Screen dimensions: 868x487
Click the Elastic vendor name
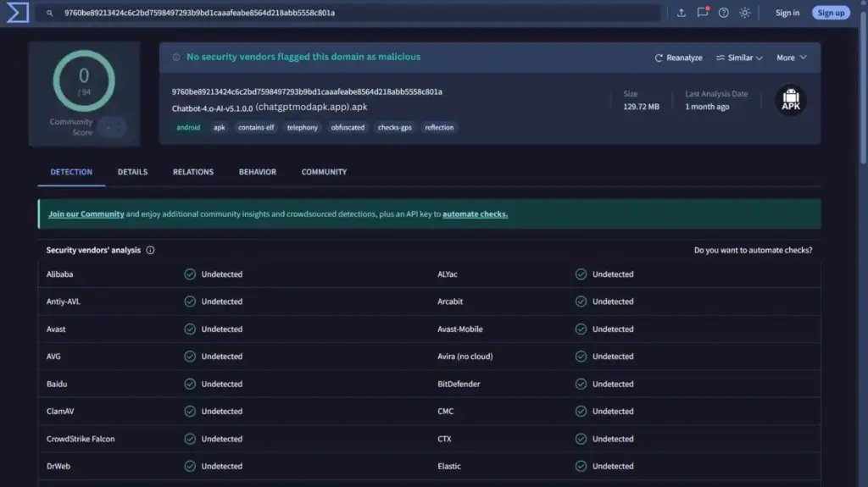[x=449, y=466]
